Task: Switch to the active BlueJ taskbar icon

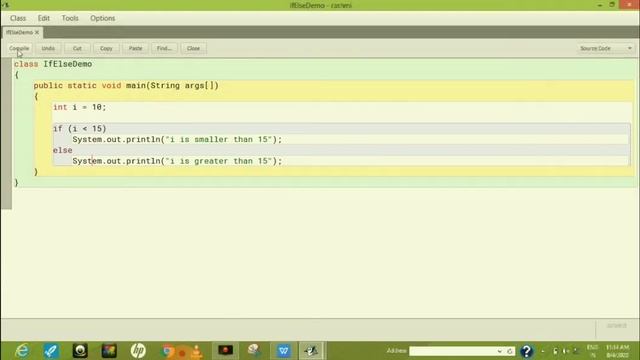Action: pos(312,351)
